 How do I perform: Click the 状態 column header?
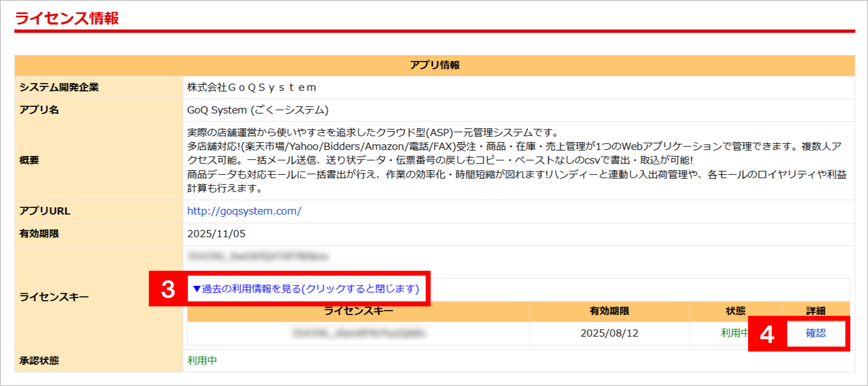click(x=735, y=311)
